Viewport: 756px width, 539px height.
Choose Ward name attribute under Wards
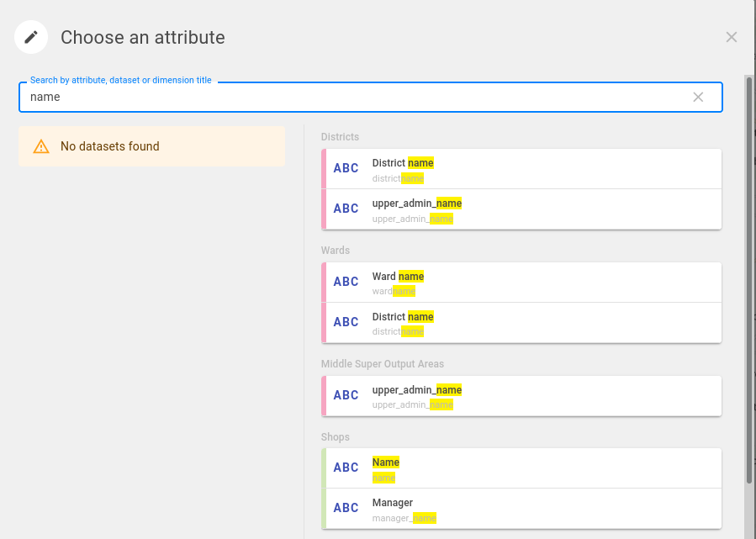click(521, 283)
